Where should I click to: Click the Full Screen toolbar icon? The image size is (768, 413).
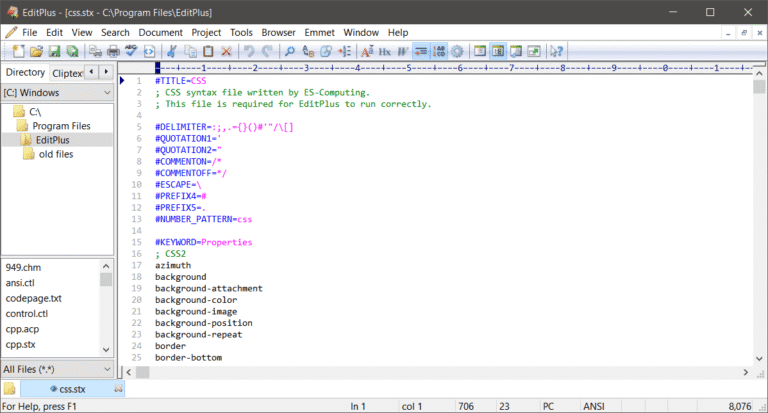click(534, 51)
